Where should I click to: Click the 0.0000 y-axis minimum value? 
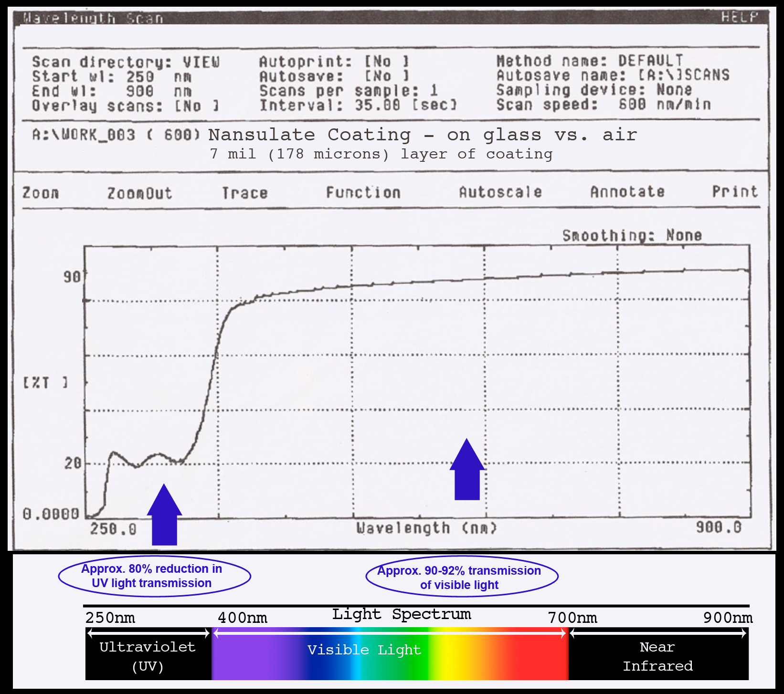tap(51, 514)
